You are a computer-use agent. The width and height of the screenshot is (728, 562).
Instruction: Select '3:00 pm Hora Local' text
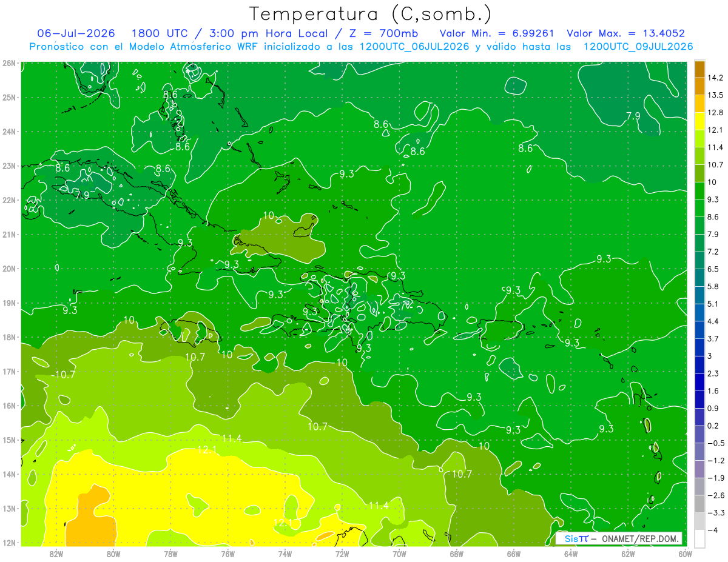pos(269,33)
